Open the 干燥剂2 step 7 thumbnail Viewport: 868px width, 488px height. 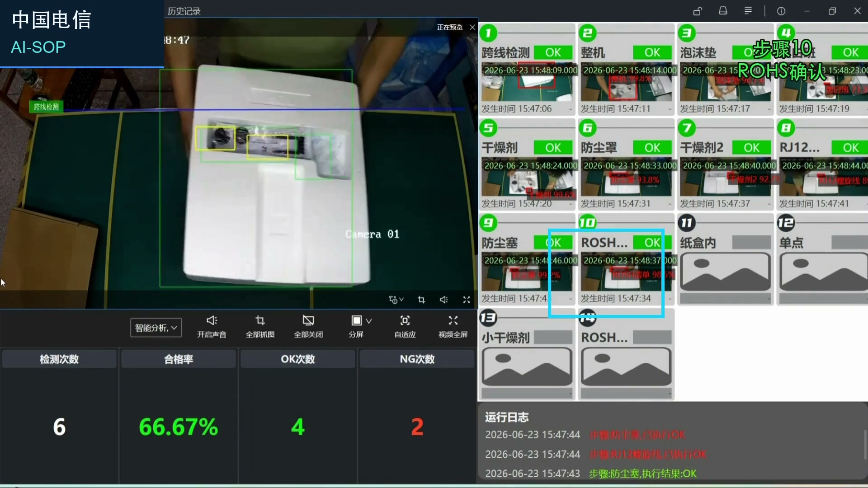pos(726,178)
